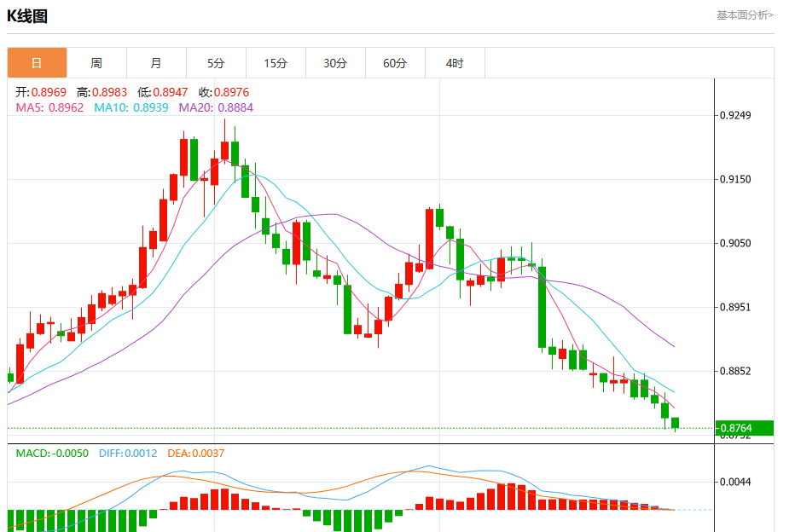Click the latest green candlestick at far right

[675, 424]
